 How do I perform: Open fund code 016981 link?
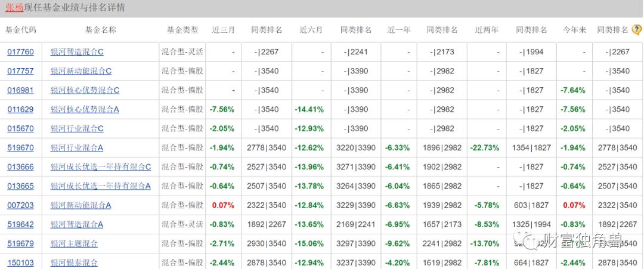click(x=20, y=90)
